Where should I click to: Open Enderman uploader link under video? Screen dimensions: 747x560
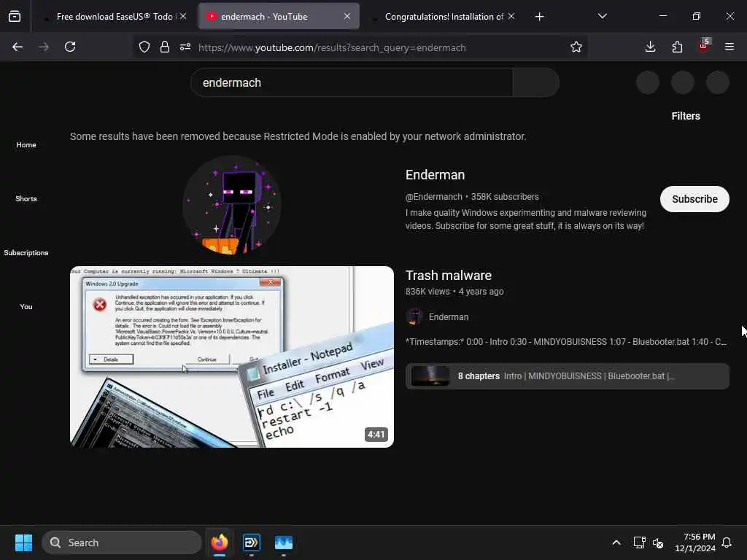[449, 317]
